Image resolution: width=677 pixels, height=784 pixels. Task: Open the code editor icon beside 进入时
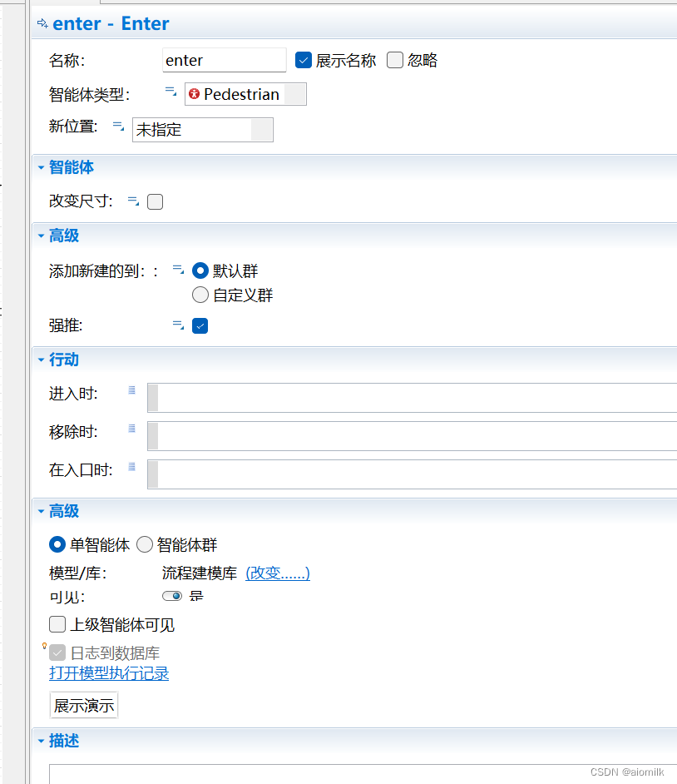coord(131,387)
